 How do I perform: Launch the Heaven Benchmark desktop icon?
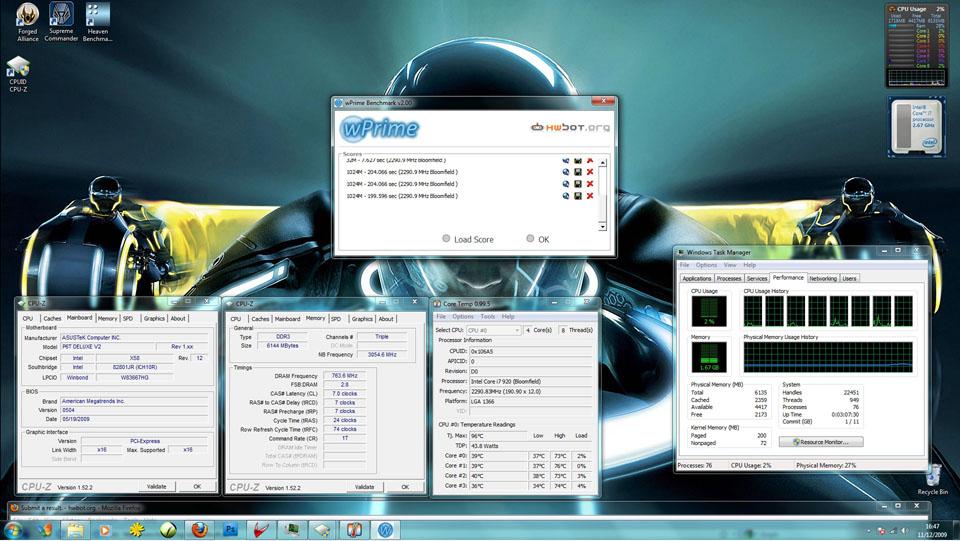click(97, 22)
